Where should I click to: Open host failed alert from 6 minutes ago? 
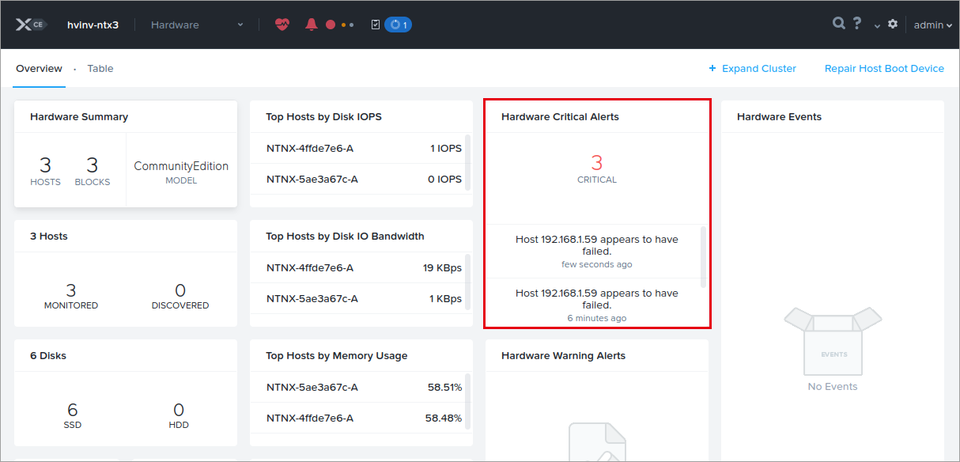pyautogui.click(x=597, y=305)
